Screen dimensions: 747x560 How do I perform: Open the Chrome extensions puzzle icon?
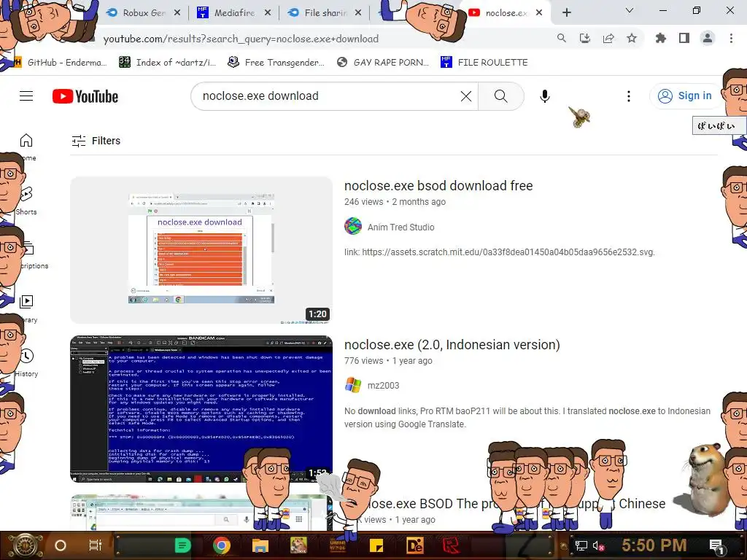(661, 38)
